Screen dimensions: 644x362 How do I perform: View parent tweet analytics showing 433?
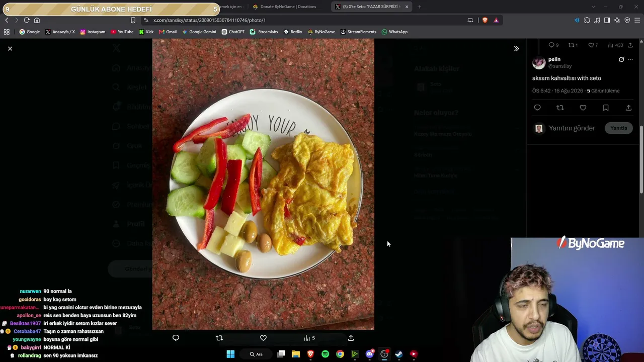615,45
